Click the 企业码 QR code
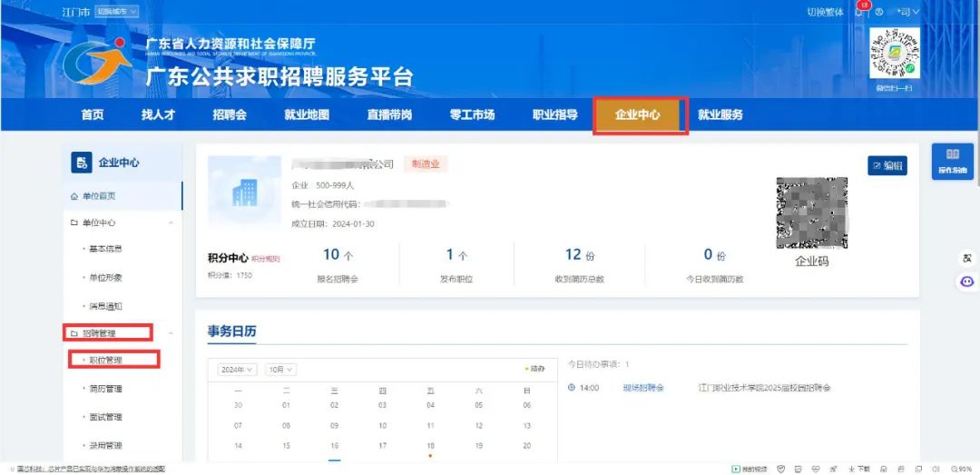The height and width of the screenshot is (475, 980). 811,213
